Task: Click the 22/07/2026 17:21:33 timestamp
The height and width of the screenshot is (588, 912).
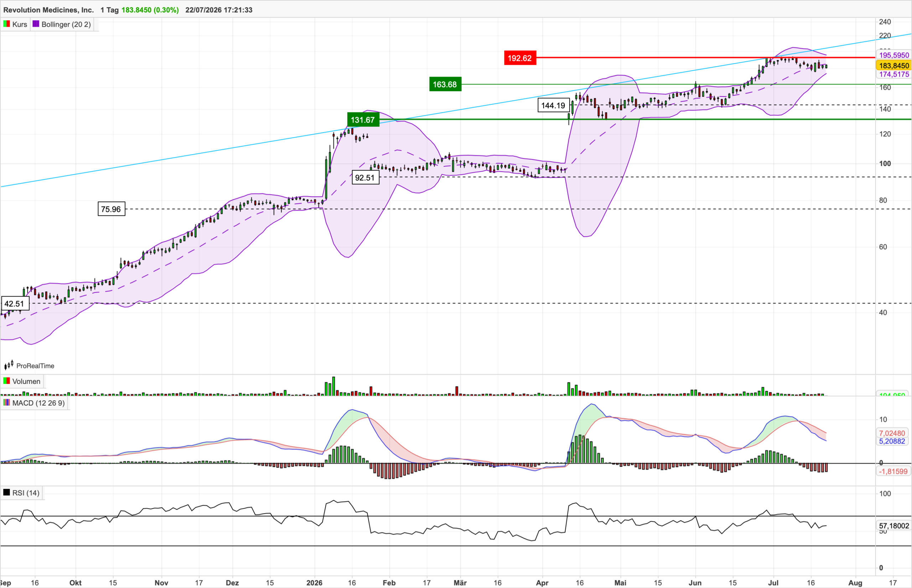Action: (219, 10)
